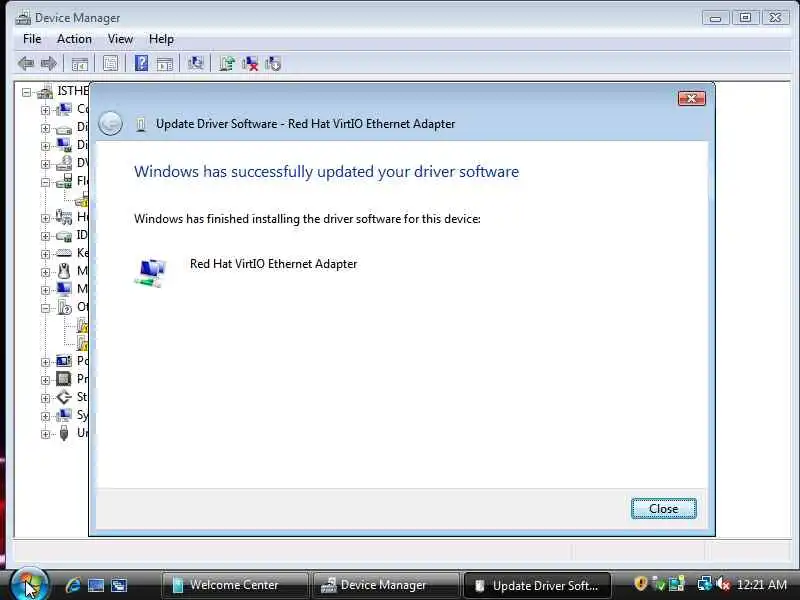Click Update Driver Soft... taskbar button
The image size is (800, 600).
point(537,585)
